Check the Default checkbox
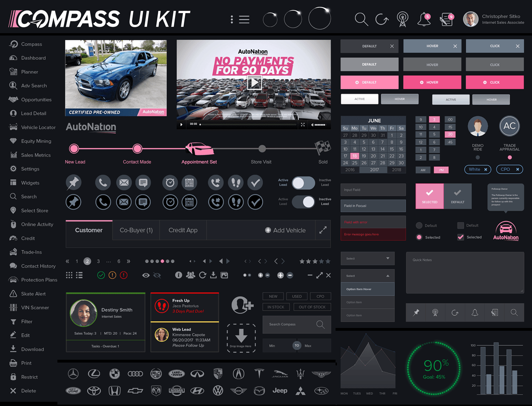This screenshot has width=532, height=406. pos(461,225)
